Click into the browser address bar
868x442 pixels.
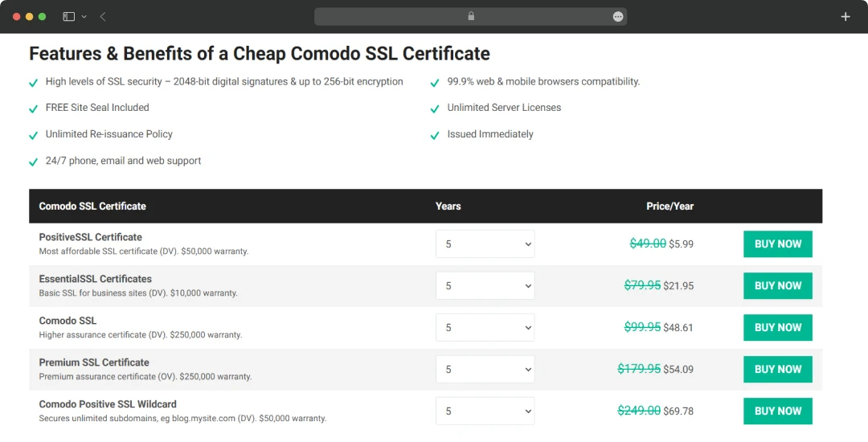pos(470,17)
